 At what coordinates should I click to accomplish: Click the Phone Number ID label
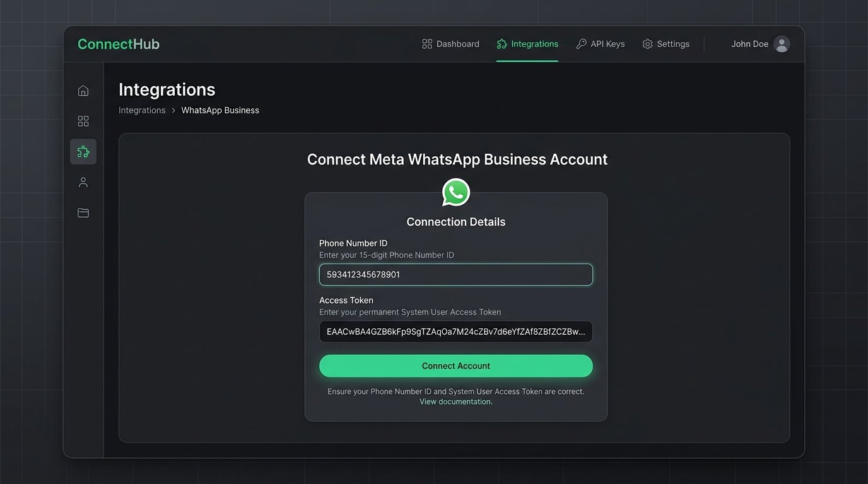(x=353, y=243)
